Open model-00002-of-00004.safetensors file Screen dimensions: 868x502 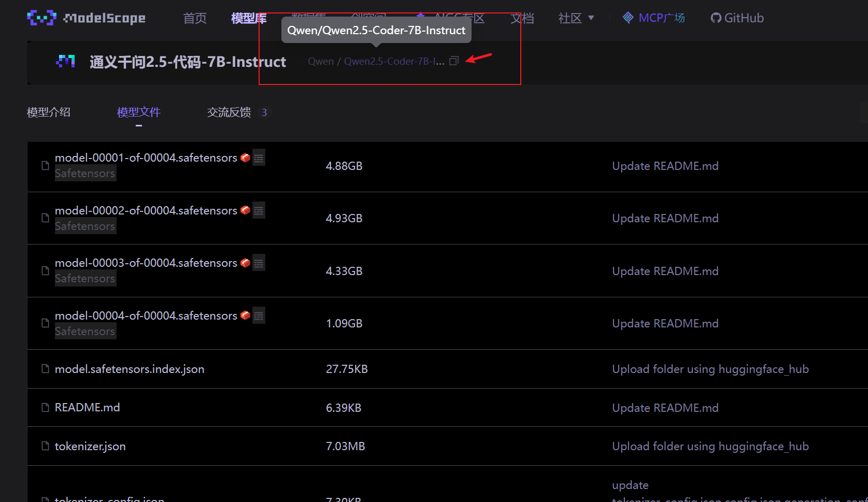click(x=146, y=210)
